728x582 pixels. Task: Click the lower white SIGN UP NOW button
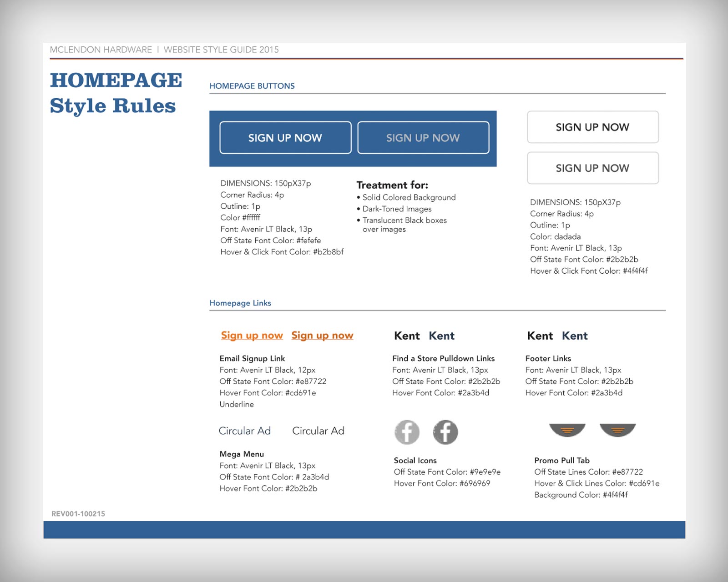592,168
